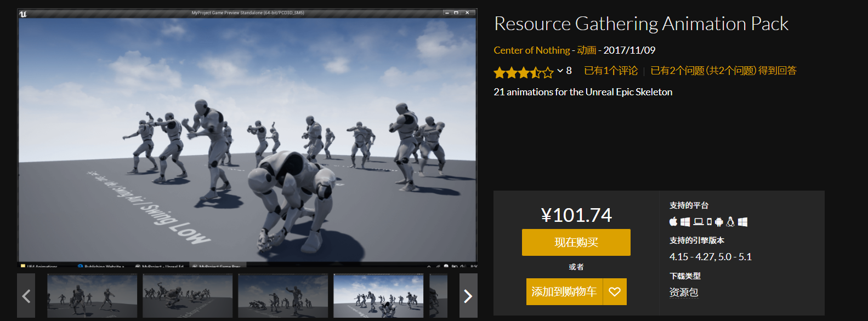Click the Linux penguin platform icon
Image resolution: width=868 pixels, height=321 pixels.
(x=730, y=221)
